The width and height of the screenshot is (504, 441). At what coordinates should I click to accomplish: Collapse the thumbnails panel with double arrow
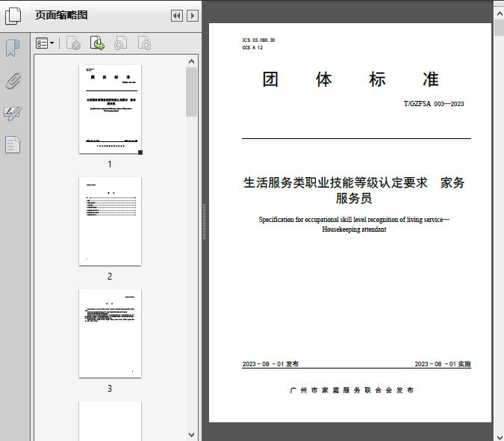tap(176, 15)
